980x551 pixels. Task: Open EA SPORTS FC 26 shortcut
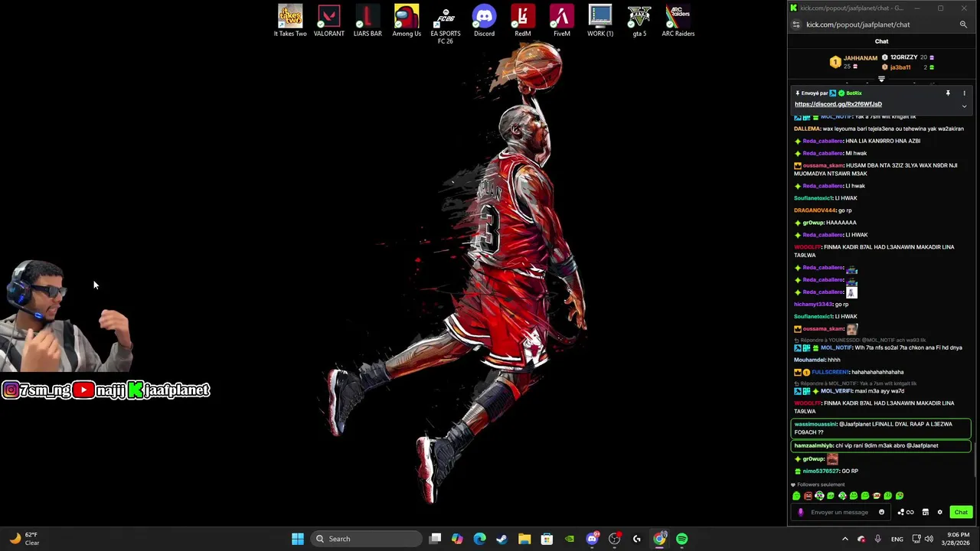446,24
